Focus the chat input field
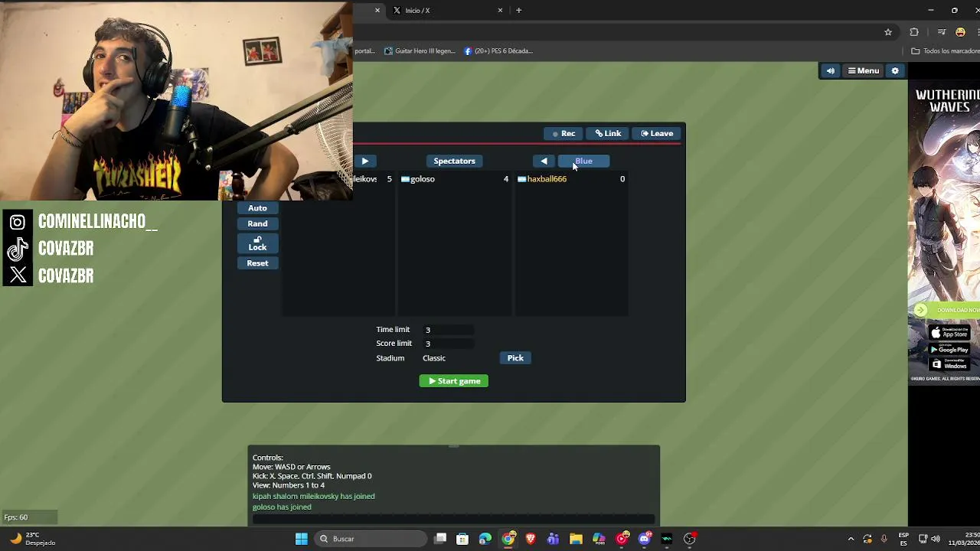The height and width of the screenshot is (551, 980). click(454, 520)
